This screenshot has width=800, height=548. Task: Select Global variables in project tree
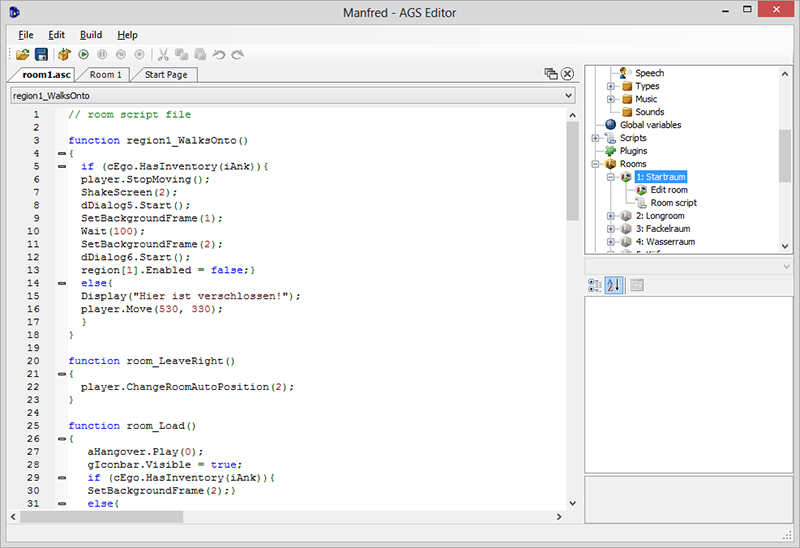pyautogui.click(x=650, y=125)
